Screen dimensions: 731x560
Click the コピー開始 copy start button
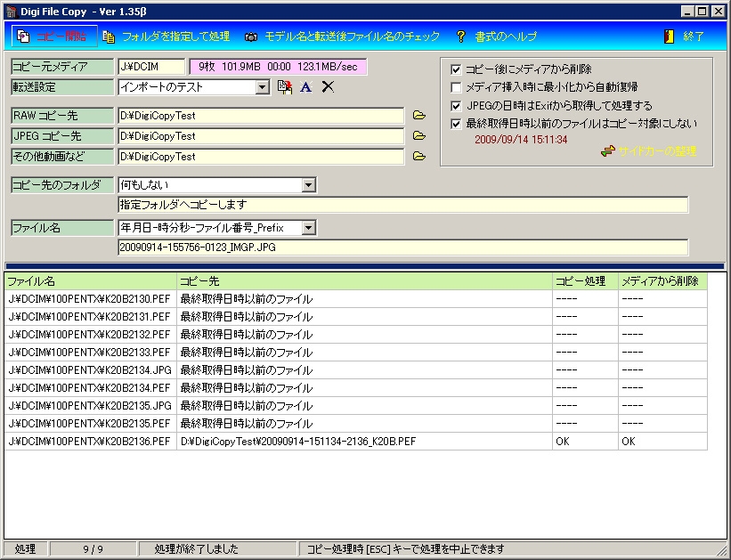[x=54, y=37]
